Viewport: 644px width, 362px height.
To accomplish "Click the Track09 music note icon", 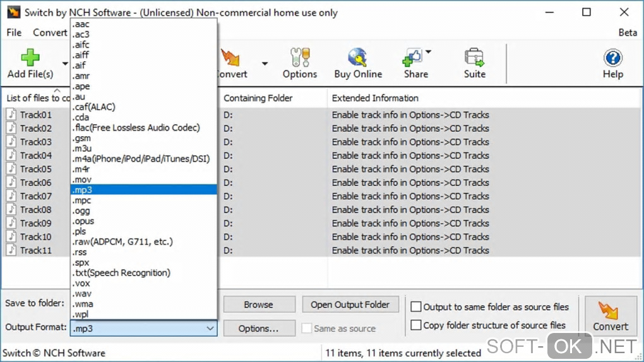I will coord(11,223).
